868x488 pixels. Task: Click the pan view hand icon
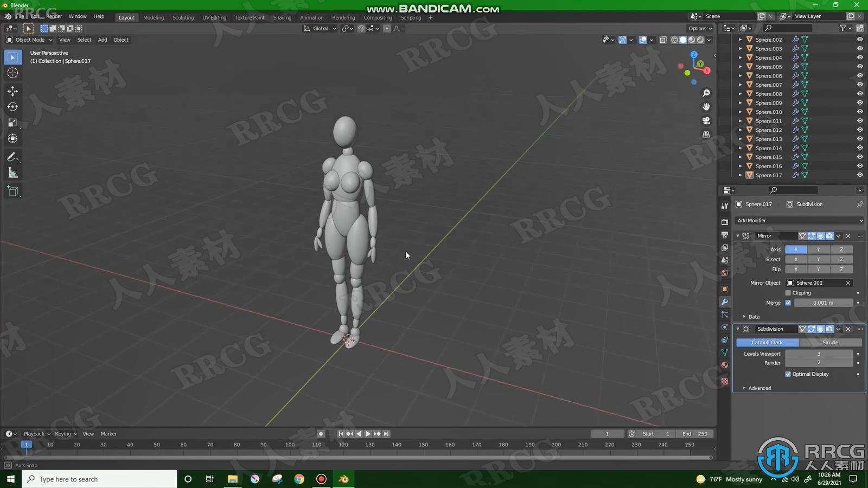[x=706, y=107]
